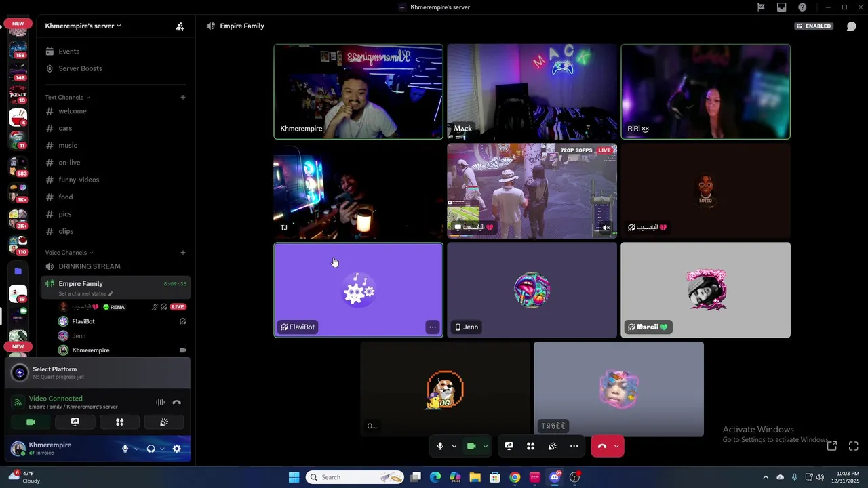Viewport: 868px width, 488px height.
Task: Open the Inbox icon in title bar
Action: [782, 7]
